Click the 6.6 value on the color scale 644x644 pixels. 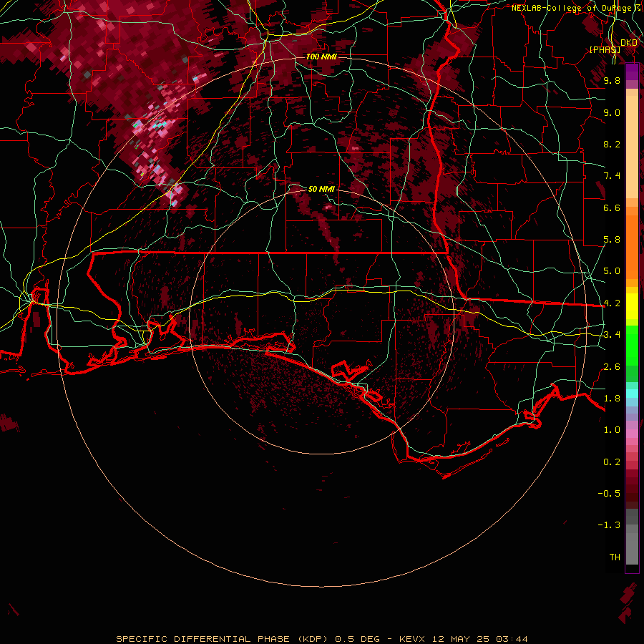point(612,208)
